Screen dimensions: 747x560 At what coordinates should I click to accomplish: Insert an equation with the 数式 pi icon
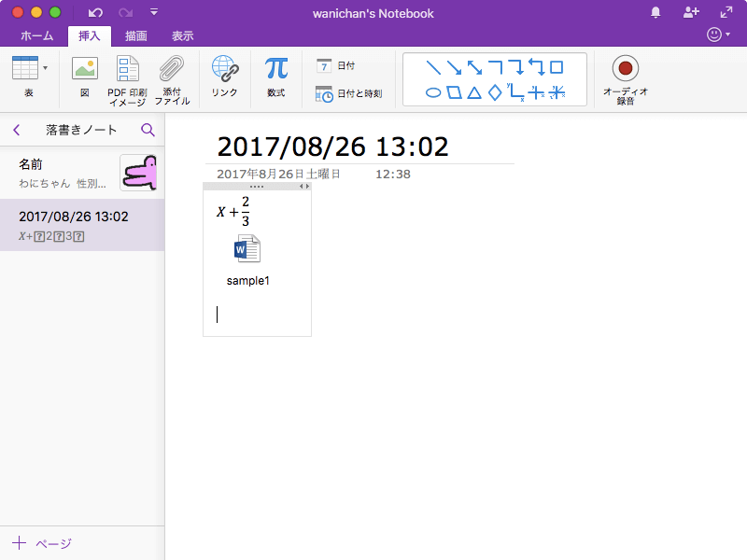pos(276,77)
